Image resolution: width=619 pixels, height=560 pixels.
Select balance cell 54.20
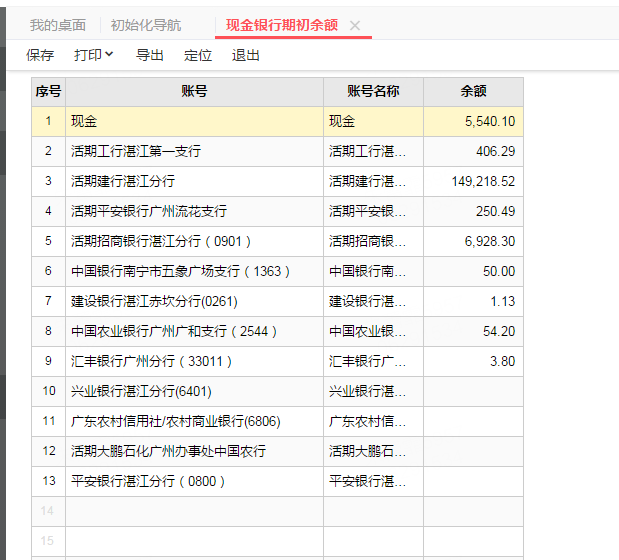tap(473, 331)
